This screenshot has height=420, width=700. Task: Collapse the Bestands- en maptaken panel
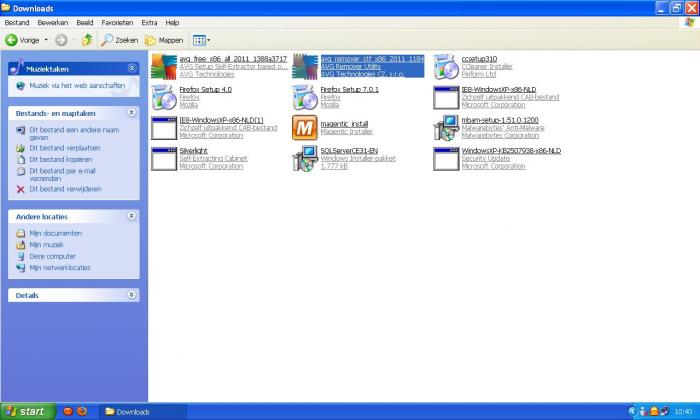pos(132,112)
